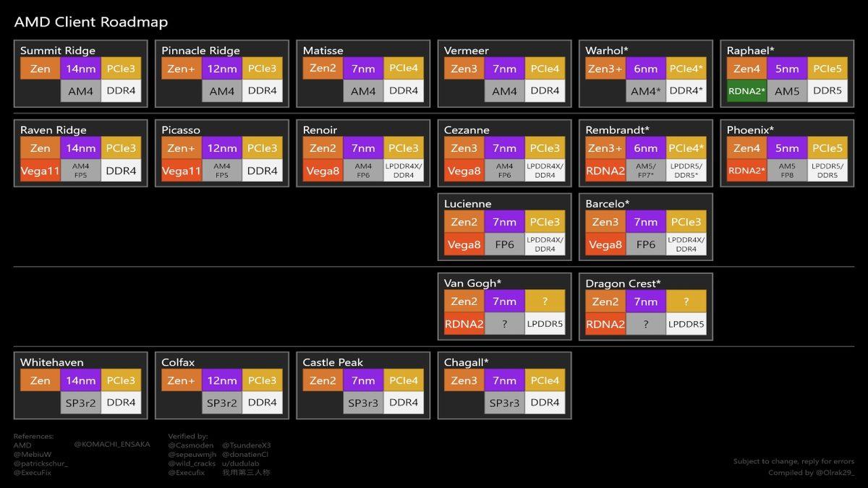Expand the Warhol roadmap entry
This screenshot has width=868, height=488.
pyautogui.click(x=605, y=51)
